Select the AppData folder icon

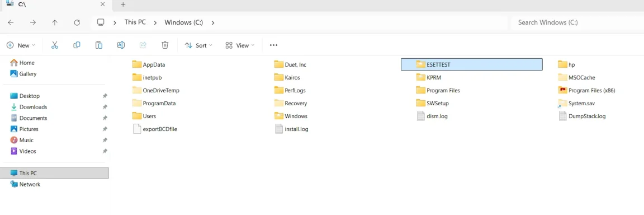tap(137, 64)
